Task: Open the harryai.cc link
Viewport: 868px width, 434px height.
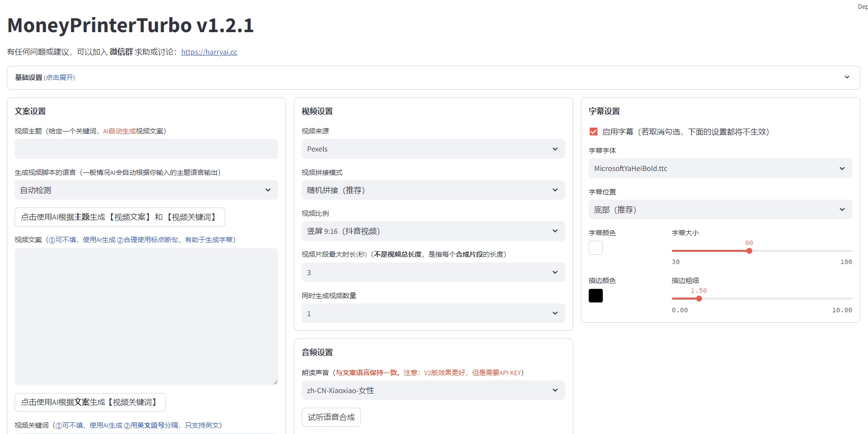Action: (209, 52)
